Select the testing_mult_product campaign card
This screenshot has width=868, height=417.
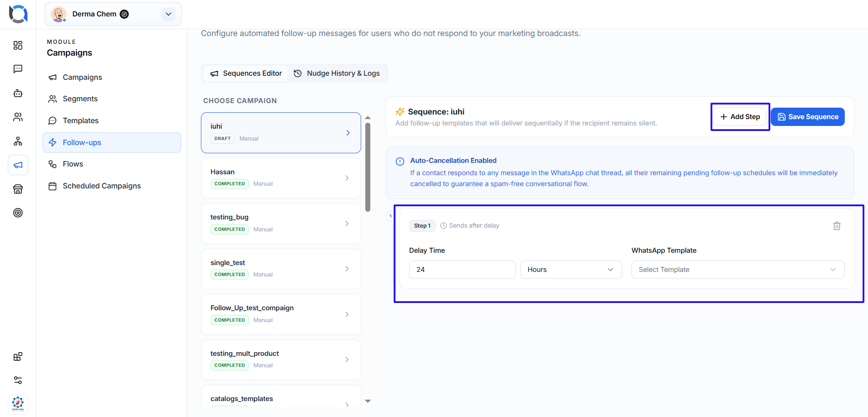click(x=281, y=360)
